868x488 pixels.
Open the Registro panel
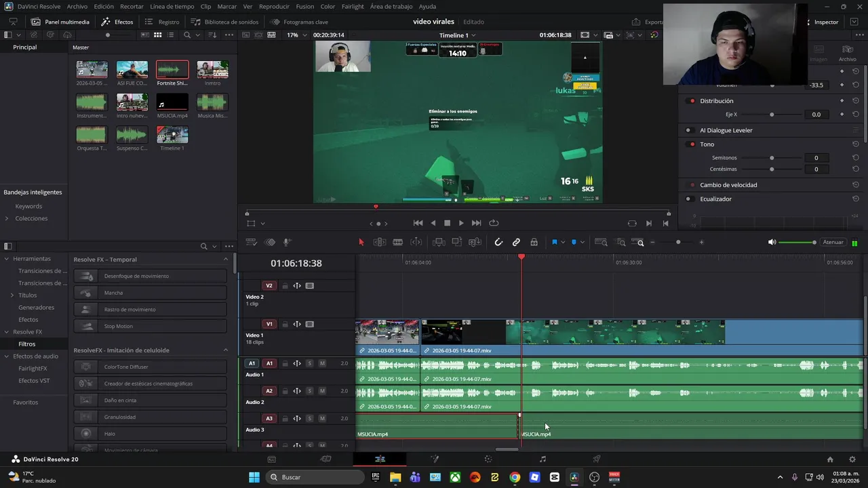click(x=162, y=22)
